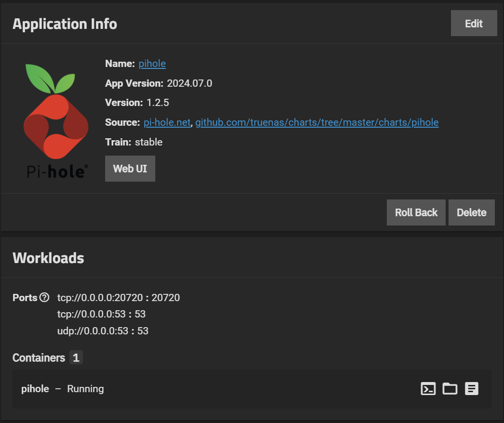This screenshot has width=504, height=423.
Task: Click the Containers label
Action: 39,357
